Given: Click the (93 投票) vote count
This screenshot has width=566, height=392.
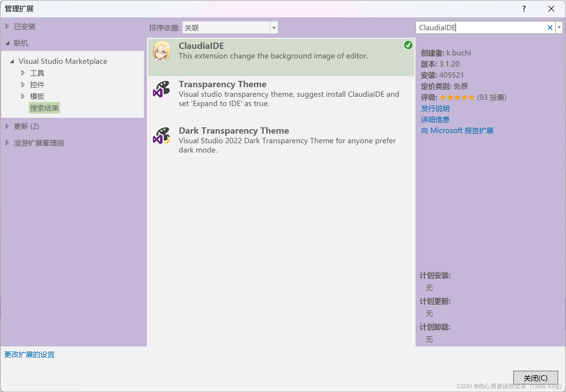Looking at the screenshot, I should pos(492,97).
